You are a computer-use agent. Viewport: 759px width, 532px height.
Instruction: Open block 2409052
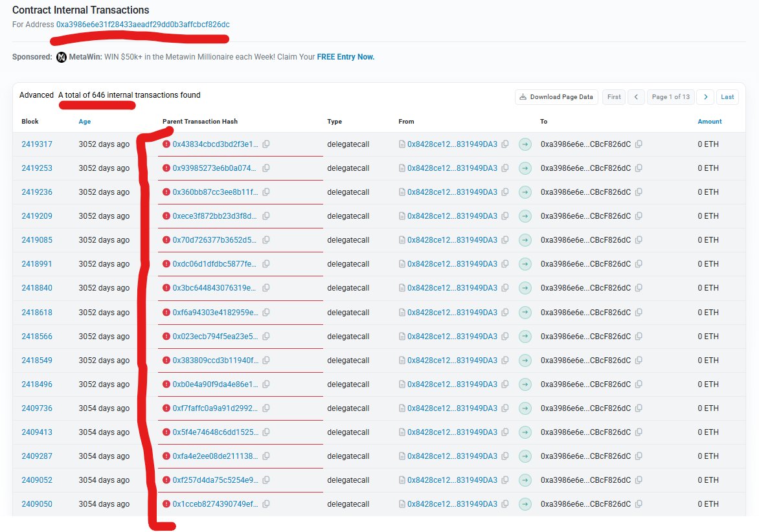37,480
